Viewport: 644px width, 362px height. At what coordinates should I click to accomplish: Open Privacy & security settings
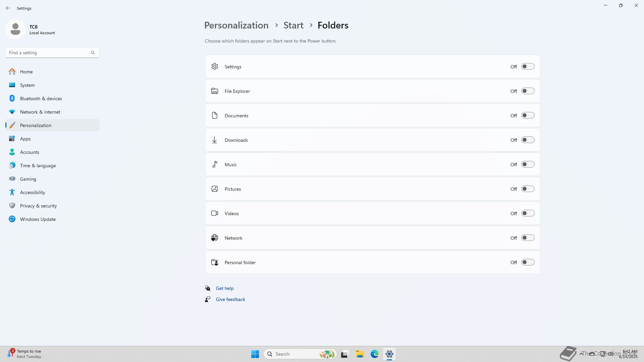point(38,206)
